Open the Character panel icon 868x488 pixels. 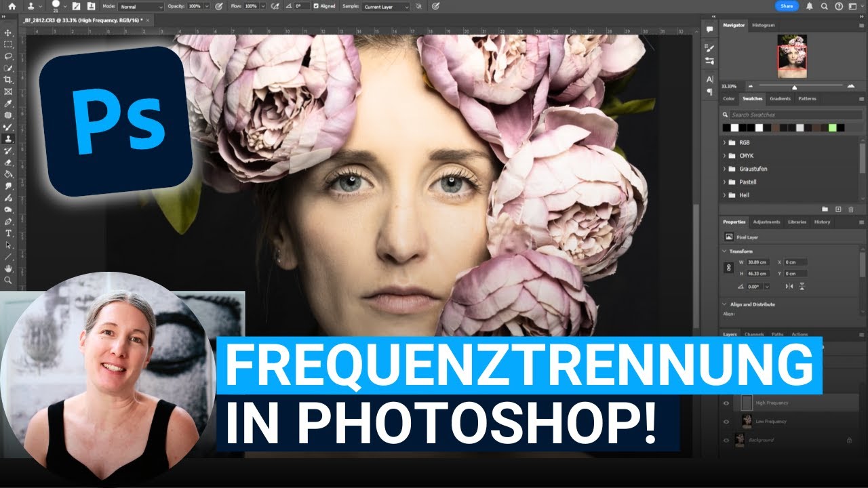[x=709, y=79]
